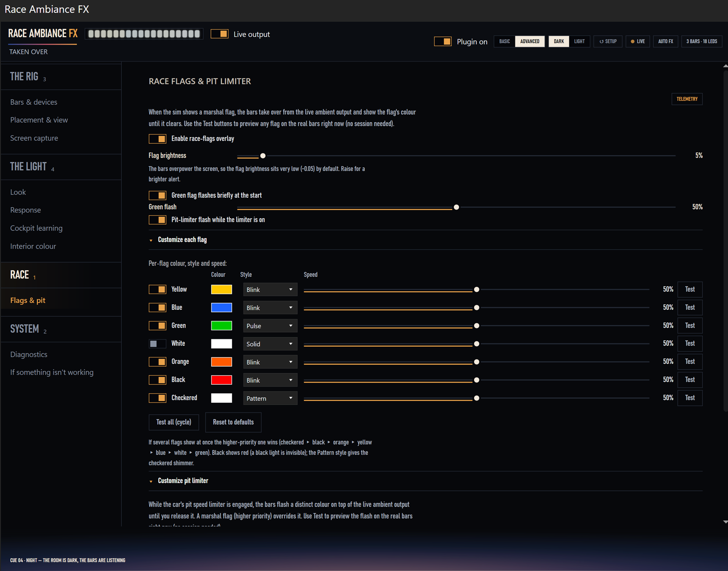Toggle the Checkered flag switch

click(x=157, y=398)
